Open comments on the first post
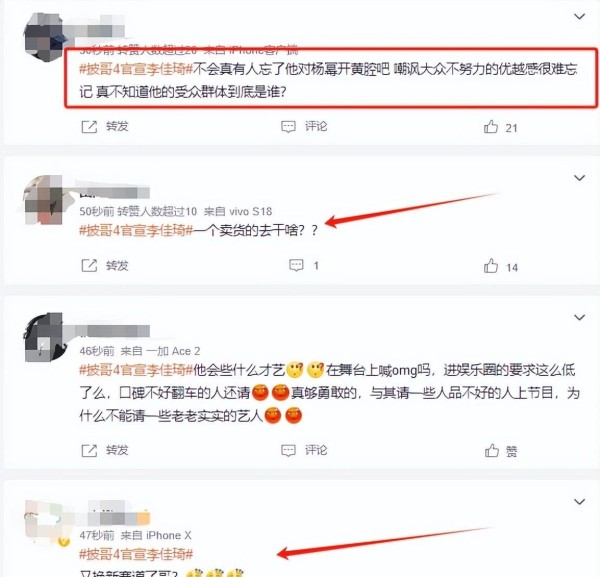The height and width of the screenshot is (577, 600). (x=304, y=127)
